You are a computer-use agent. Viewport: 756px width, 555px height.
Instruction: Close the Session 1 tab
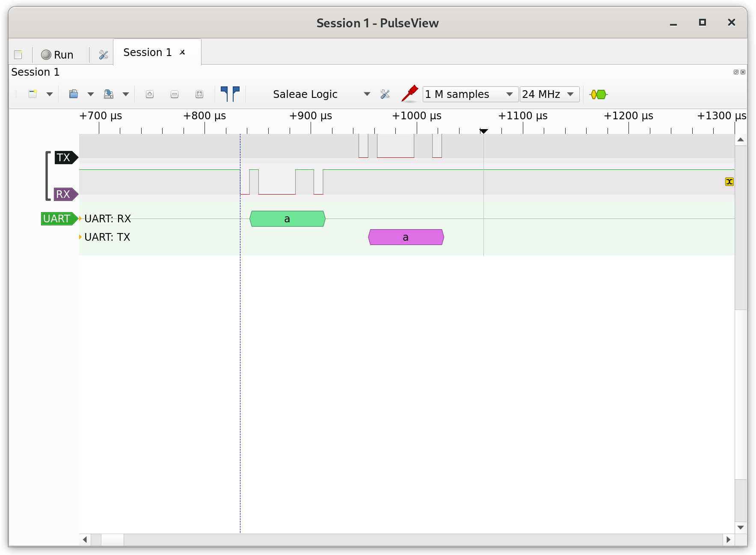[x=182, y=52]
